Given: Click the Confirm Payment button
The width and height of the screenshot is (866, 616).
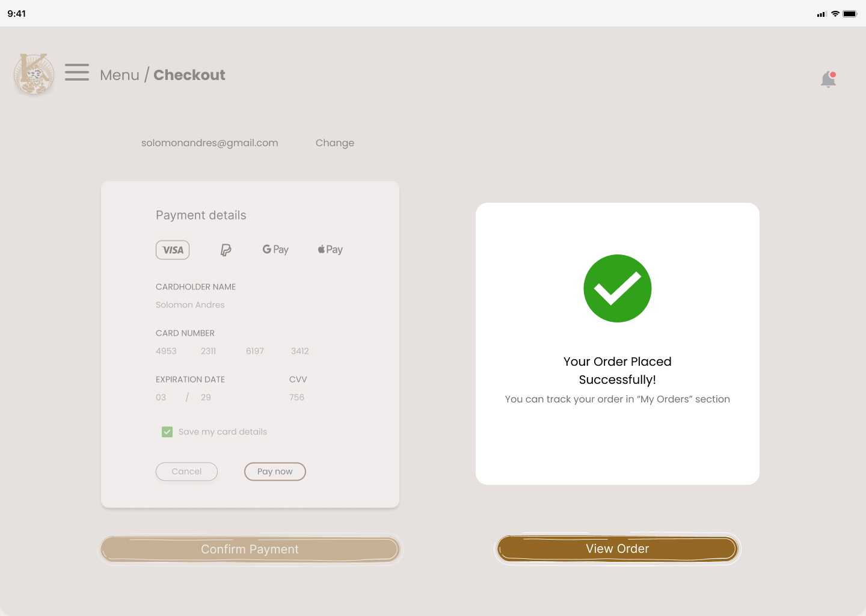Looking at the screenshot, I should point(250,549).
